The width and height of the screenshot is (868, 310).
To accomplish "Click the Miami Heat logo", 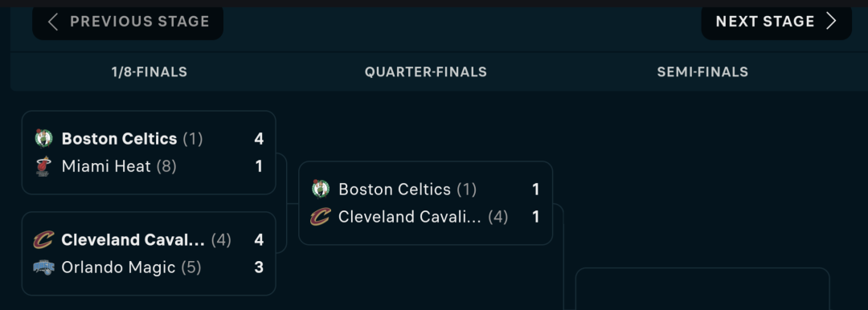I will tap(43, 166).
